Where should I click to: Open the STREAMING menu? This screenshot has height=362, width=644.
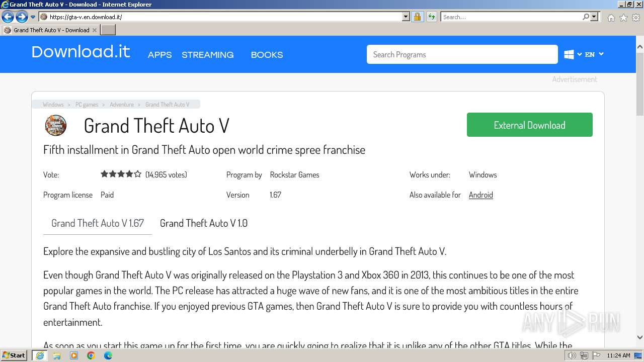(208, 55)
